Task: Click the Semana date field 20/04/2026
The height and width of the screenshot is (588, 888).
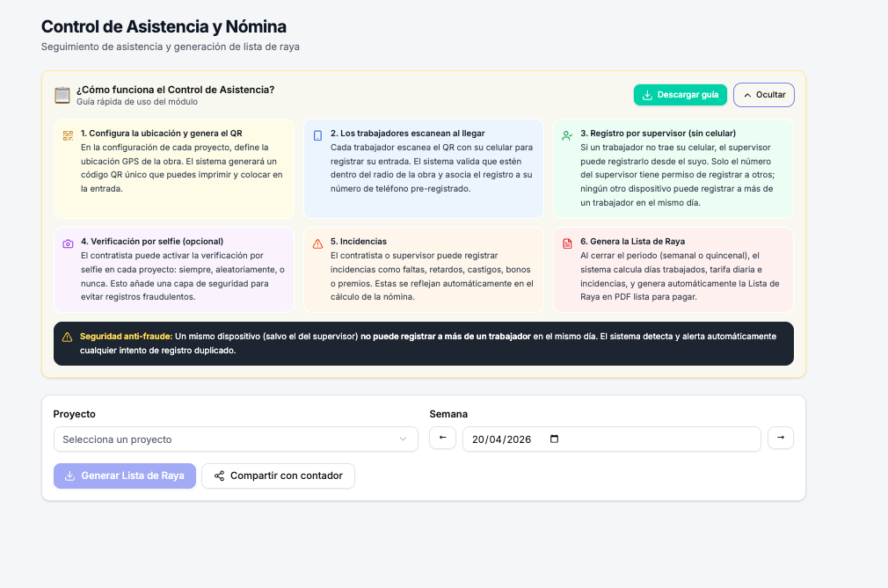Action: (x=612, y=439)
